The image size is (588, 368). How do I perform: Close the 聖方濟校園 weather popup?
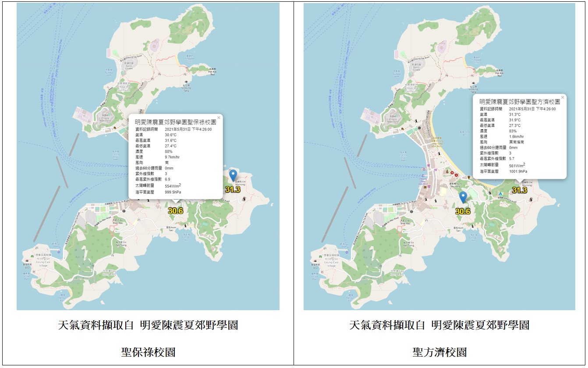[563, 97]
